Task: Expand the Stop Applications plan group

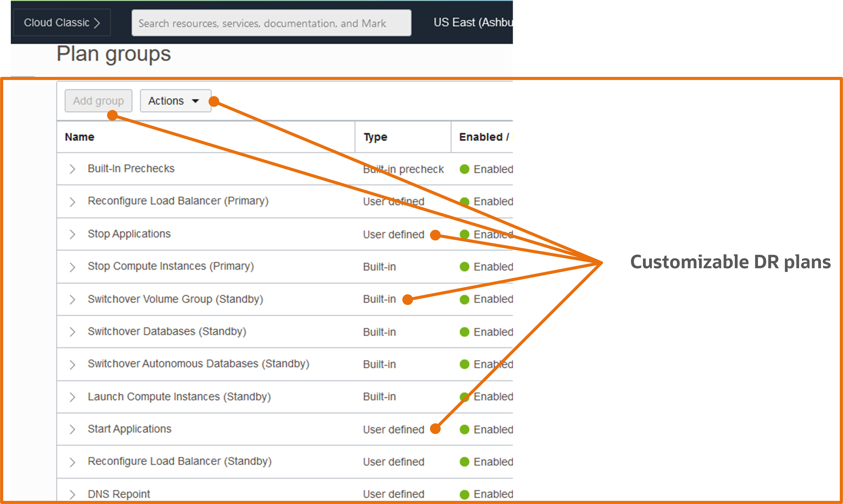Action: tap(72, 234)
